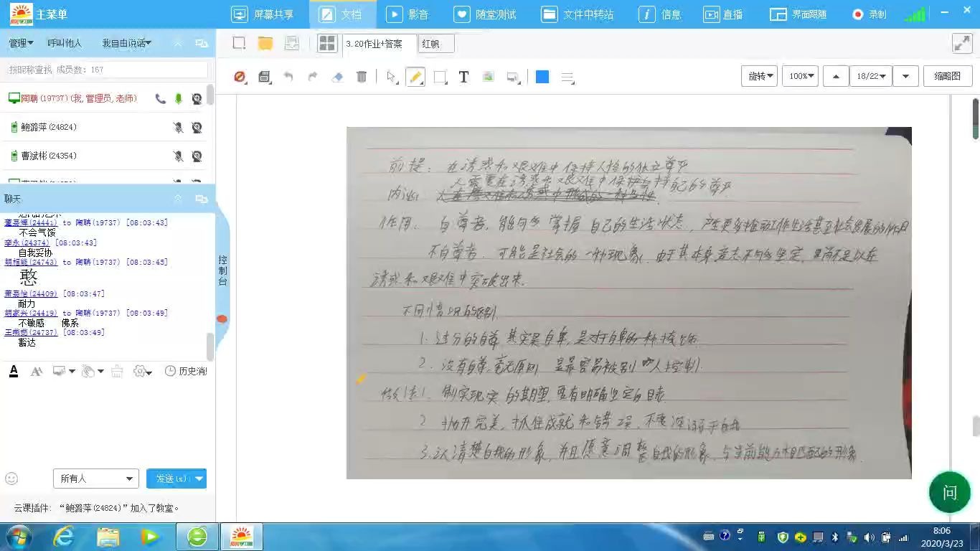The height and width of the screenshot is (551, 980).
Task: Open chat settings gear dropdown
Action: (x=143, y=371)
